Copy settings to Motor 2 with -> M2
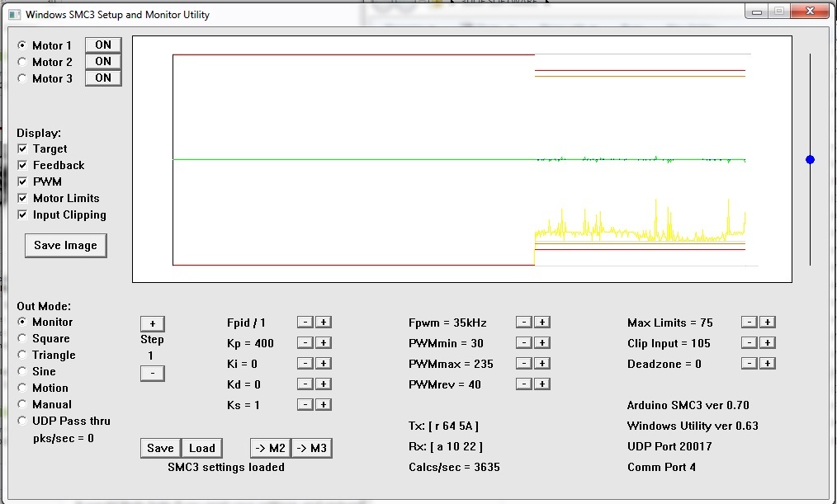Screen dimensions: 837x504 [271, 448]
